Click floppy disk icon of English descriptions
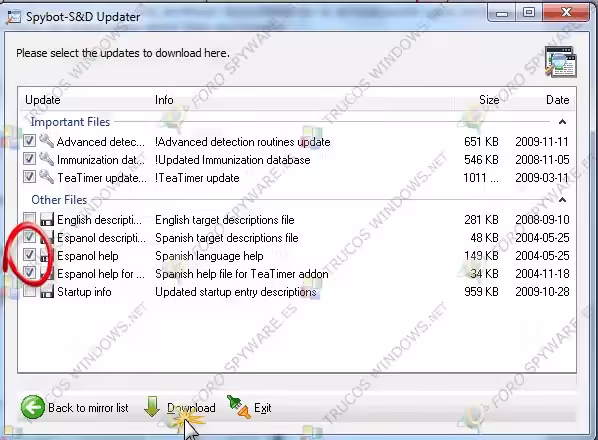598x440 pixels. [x=47, y=220]
